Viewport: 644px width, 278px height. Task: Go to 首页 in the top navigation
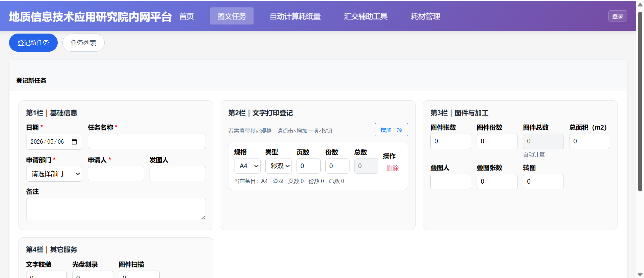[x=186, y=16]
